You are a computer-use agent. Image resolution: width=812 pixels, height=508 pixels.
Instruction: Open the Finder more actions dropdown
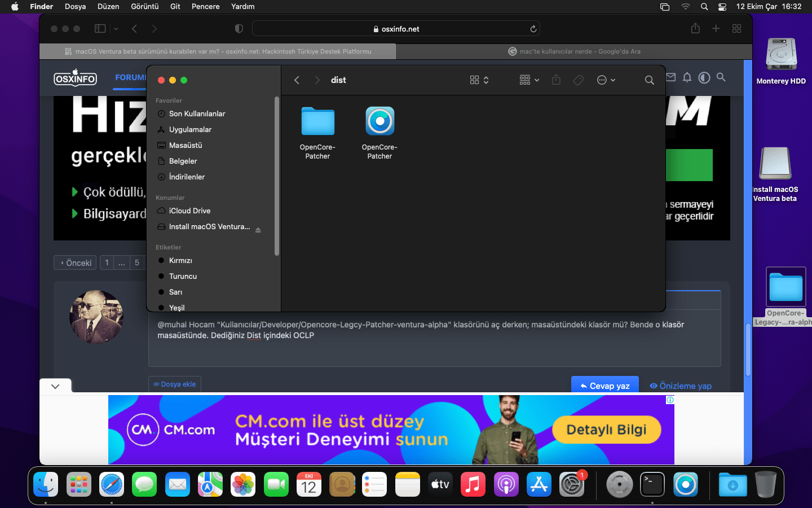(x=606, y=80)
